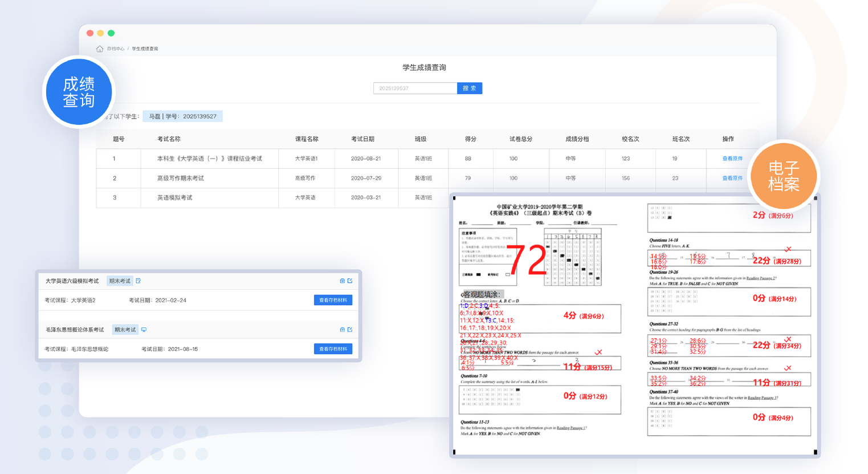Click the home icon in breadcrumb

[x=100, y=48]
